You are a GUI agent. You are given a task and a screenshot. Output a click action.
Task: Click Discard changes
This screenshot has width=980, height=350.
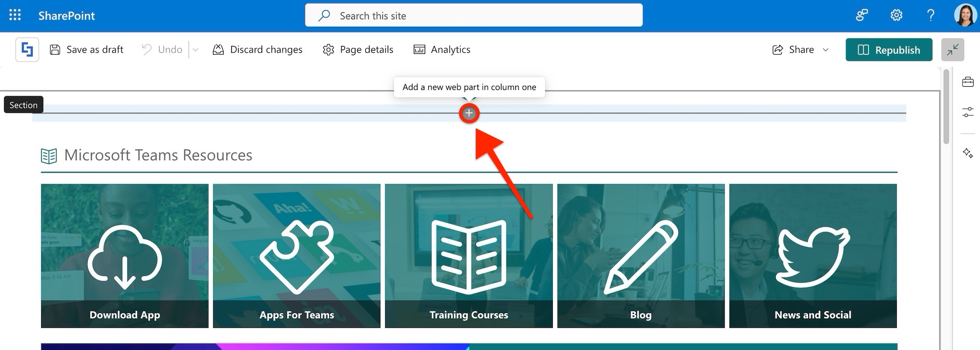coord(257,50)
